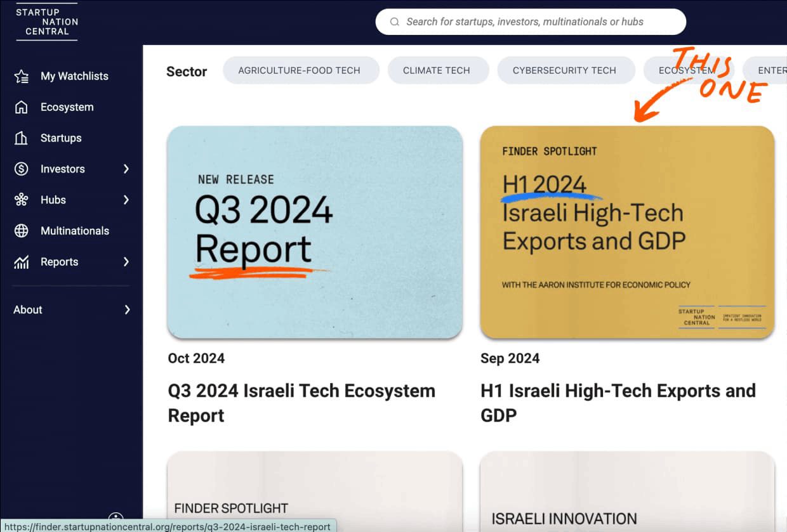Viewport: 787px width, 532px height.
Task: Open the About menu item
Action: tap(29, 310)
